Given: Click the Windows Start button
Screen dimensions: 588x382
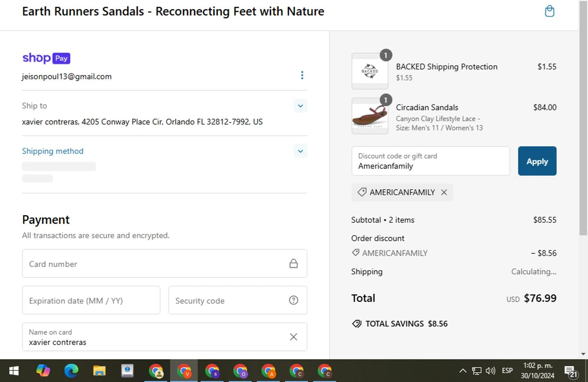Looking at the screenshot, I should [x=14, y=371].
